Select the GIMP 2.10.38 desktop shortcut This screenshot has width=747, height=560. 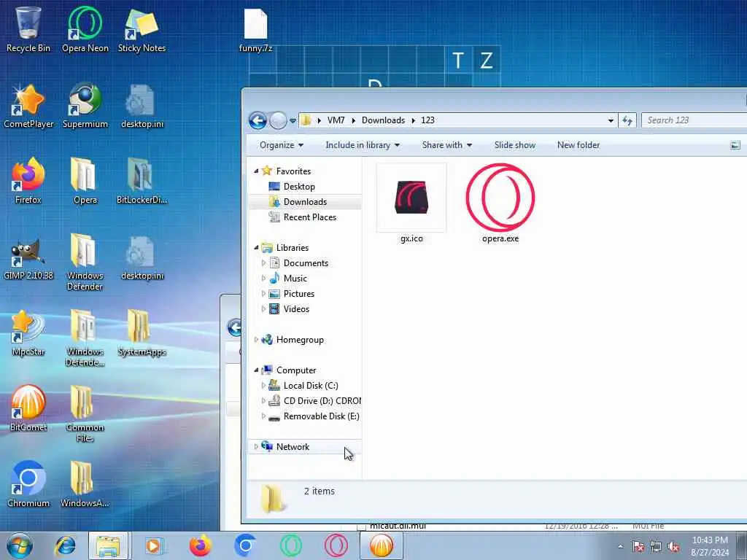(28, 257)
